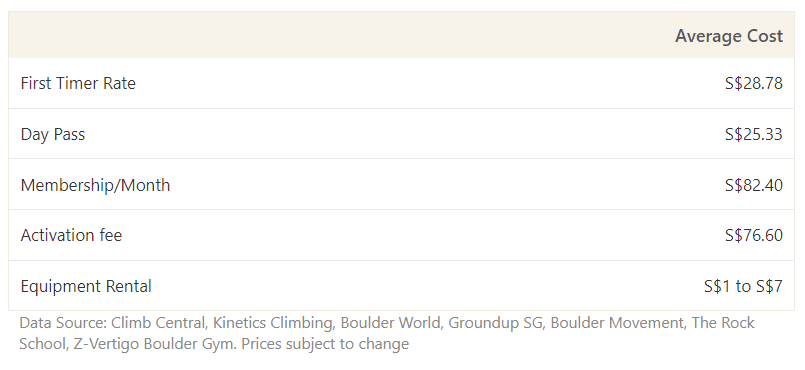Viewport: 805px width, 370px height.
Task: Select the Activation fee row label
Action: pyautogui.click(x=71, y=235)
